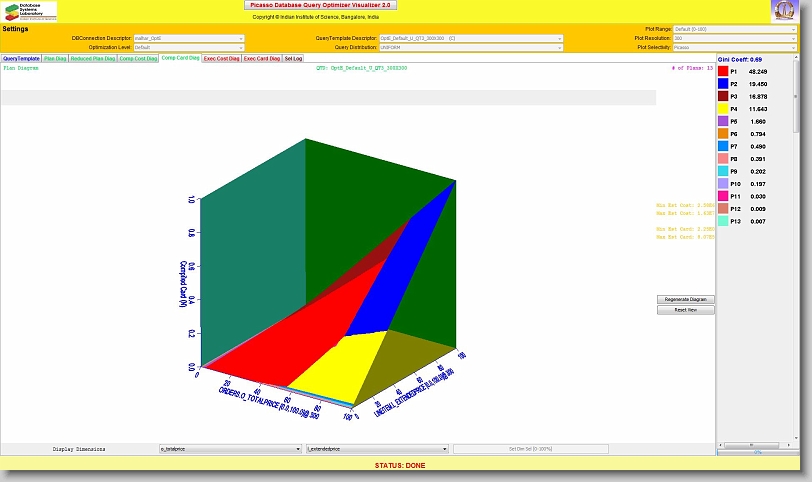Screen dimensions: 812x482
Task: Expand the Query Distribution dropdown
Action: 470,47
